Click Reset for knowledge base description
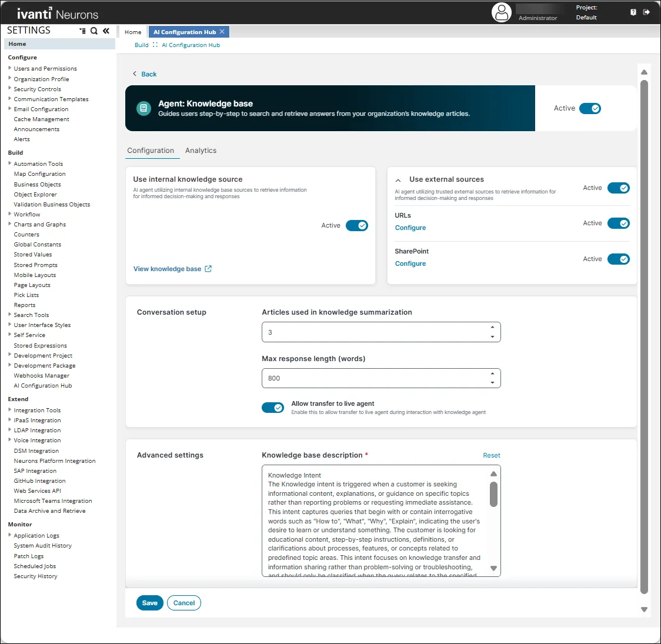The width and height of the screenshot is (661, 644). tap(491, 456)
